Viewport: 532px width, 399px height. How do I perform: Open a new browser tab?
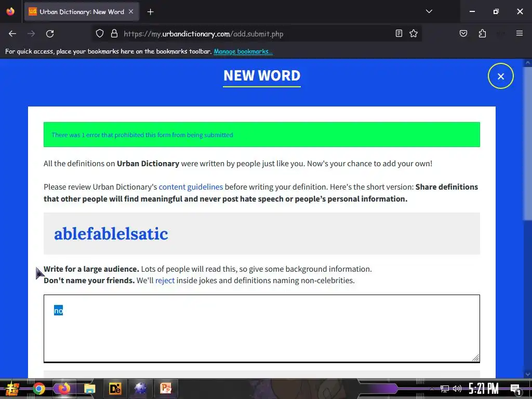point(150,12)
